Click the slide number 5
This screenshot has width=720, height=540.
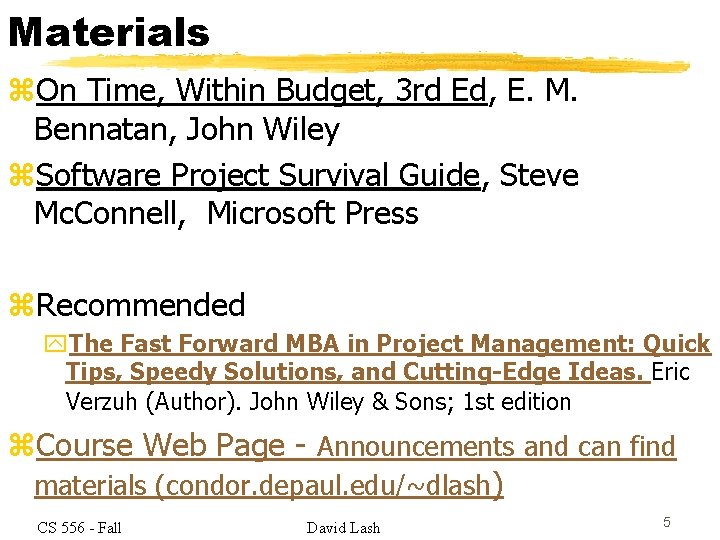[x=667, y=522]
